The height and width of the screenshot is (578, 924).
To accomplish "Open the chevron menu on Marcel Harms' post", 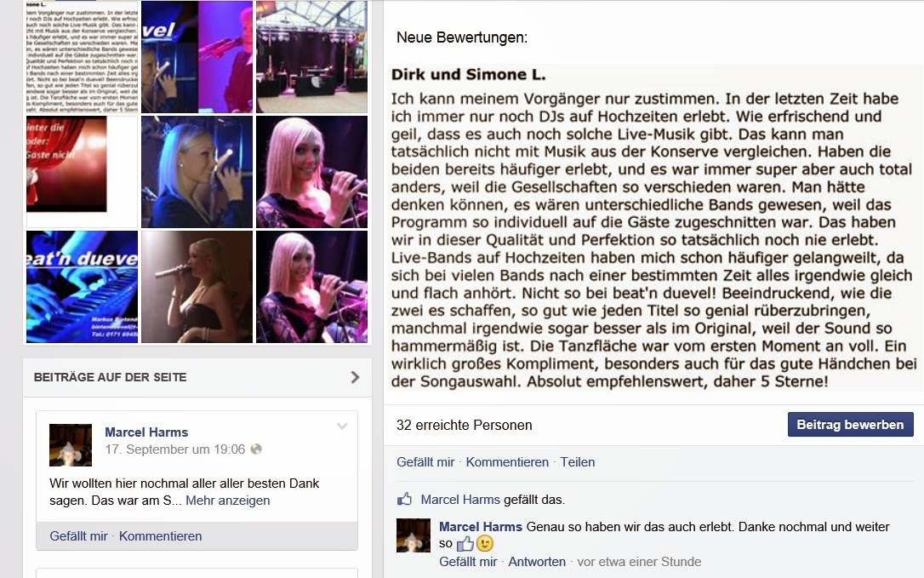I will (x=342, y=426).
